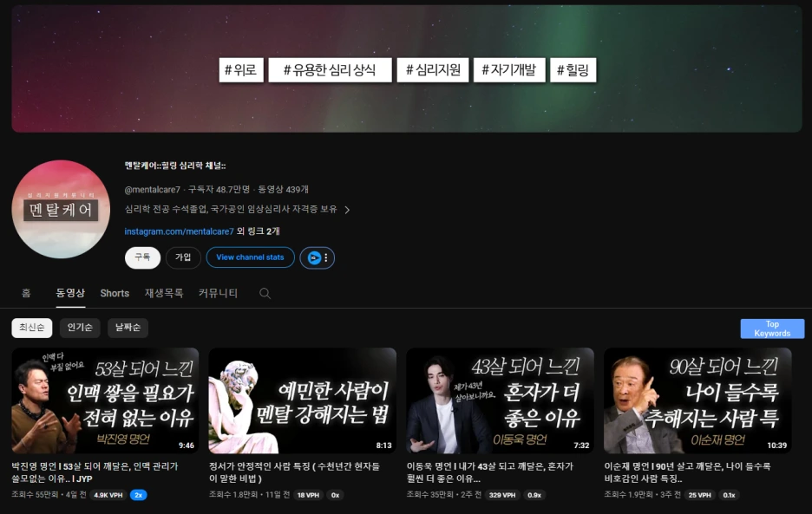Screen dimensions: 812x514
Task: Click the 10:39 duration label
Action: pyautogui.click(x=776, y=446)
